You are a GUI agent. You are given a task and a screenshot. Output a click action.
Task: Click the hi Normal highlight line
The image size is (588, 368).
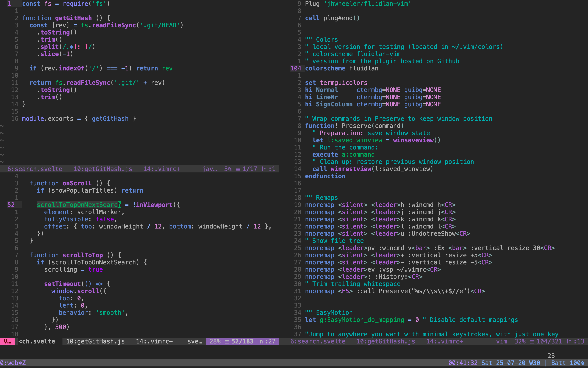[373, 90]
